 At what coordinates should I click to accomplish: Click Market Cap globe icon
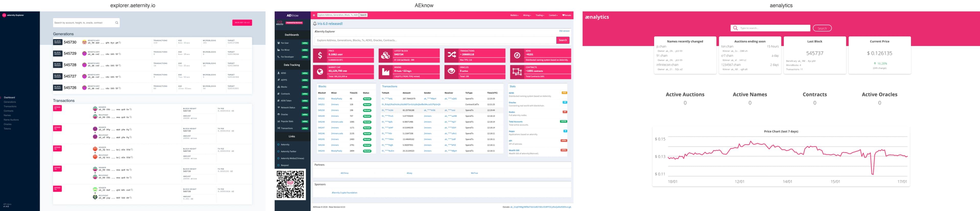click(320, 72)
